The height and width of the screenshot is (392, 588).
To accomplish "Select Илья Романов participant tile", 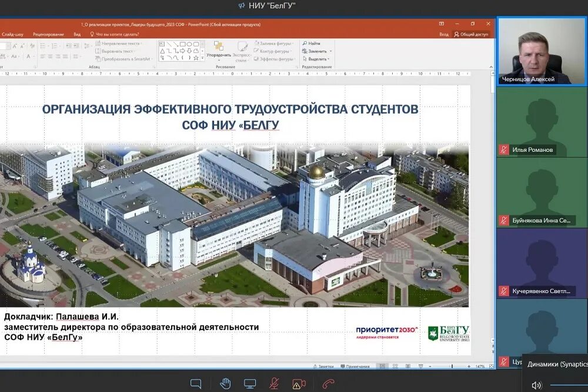I will 542,122.
